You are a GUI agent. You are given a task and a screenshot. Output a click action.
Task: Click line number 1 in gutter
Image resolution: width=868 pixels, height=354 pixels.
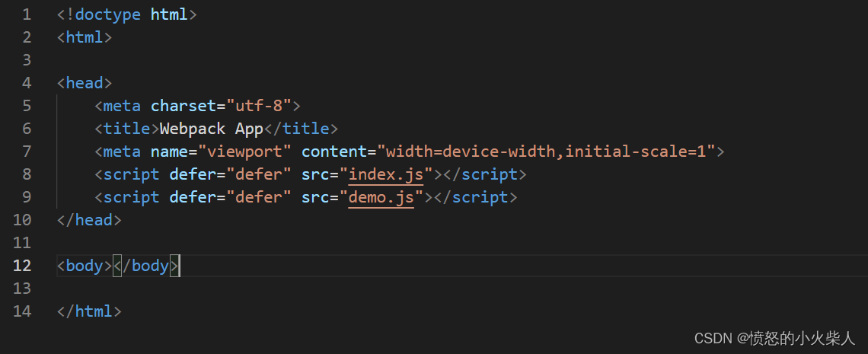point(27,14)
